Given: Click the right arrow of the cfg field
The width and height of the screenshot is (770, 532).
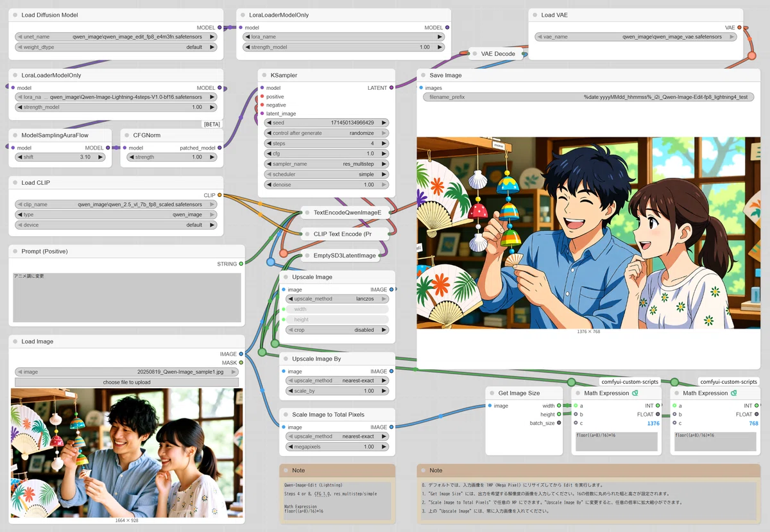Looking at the screenshot, I should 384,153.
